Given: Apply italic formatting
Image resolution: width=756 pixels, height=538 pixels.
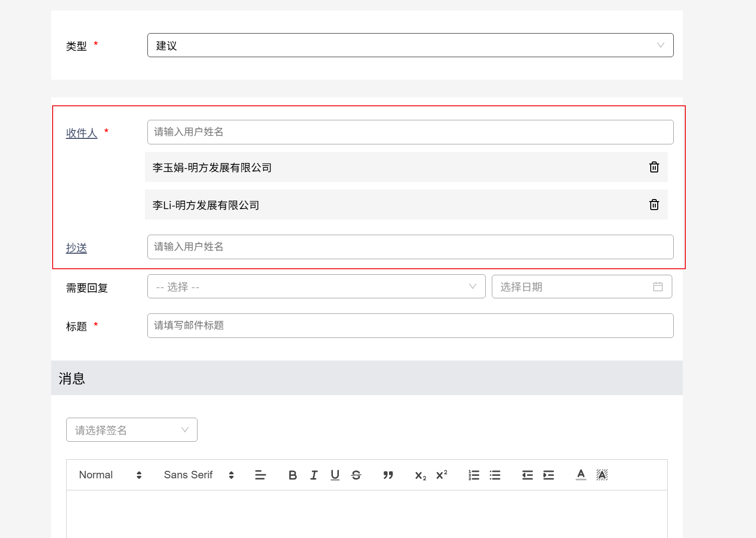Looking at the screenshot, I should [314, 475].
